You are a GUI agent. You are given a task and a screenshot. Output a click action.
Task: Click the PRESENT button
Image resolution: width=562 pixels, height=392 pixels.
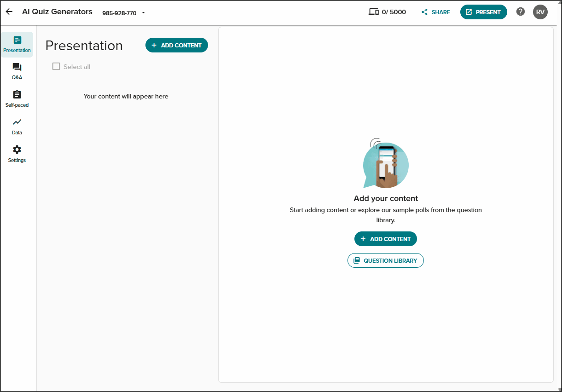[x=484, y=12]
